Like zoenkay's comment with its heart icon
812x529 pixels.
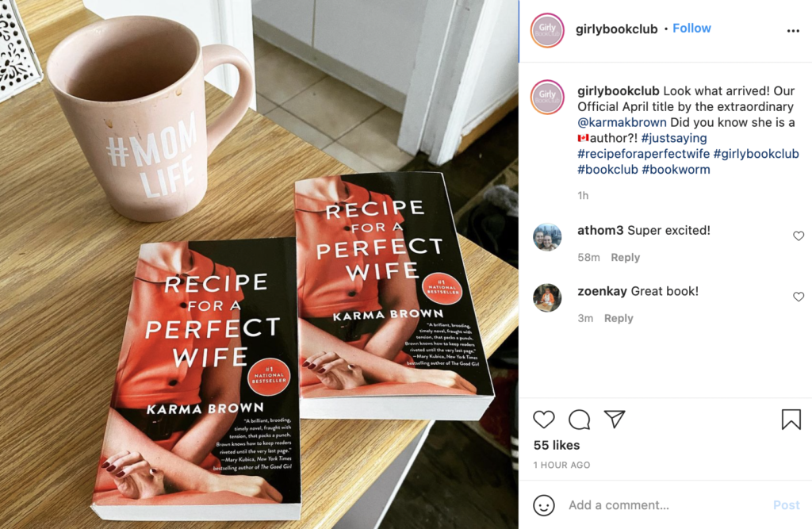point(799,297)
